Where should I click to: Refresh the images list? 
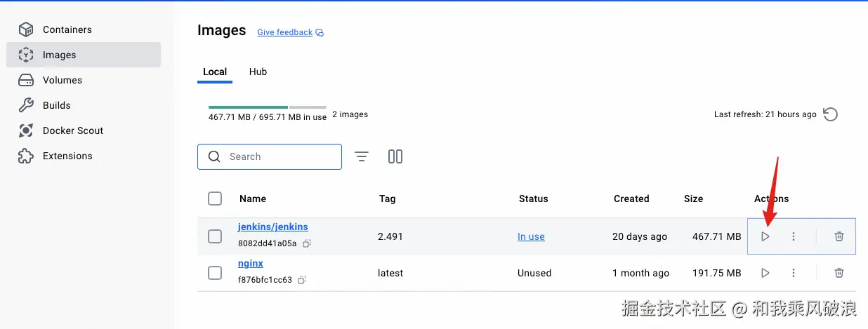tap(831, 114)
